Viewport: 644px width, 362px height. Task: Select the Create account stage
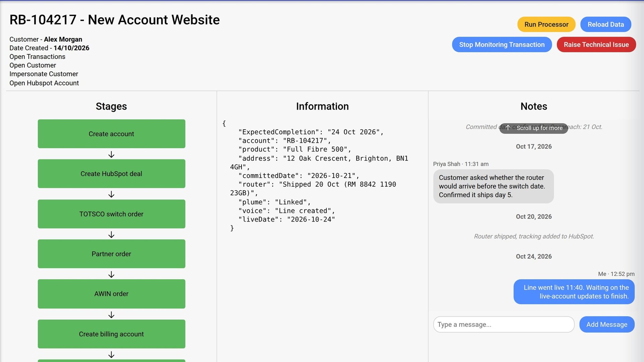111,134
